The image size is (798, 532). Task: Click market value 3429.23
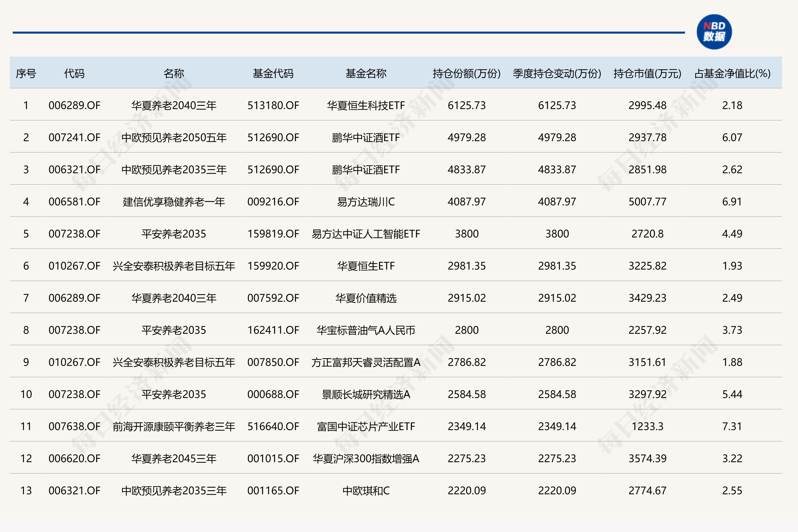pyautogui.click(x=647, y=298)
